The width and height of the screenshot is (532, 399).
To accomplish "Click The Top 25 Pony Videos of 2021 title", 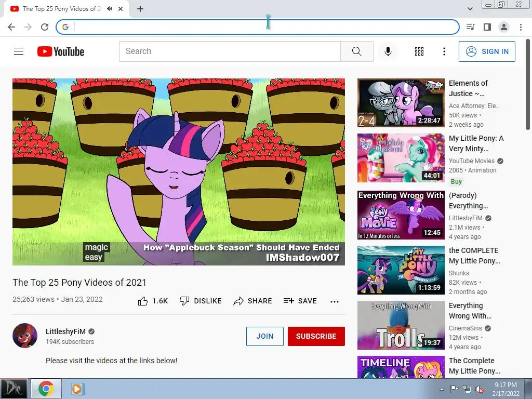I will (79, 282).
